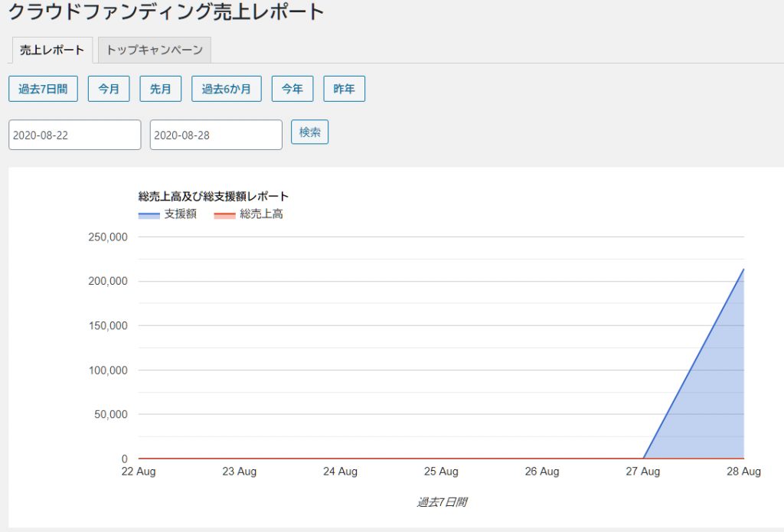The width and height of the screenshot is (784, 532).
Task: Open the トップキャンペーン tab
Action: [x=155, y=50]
